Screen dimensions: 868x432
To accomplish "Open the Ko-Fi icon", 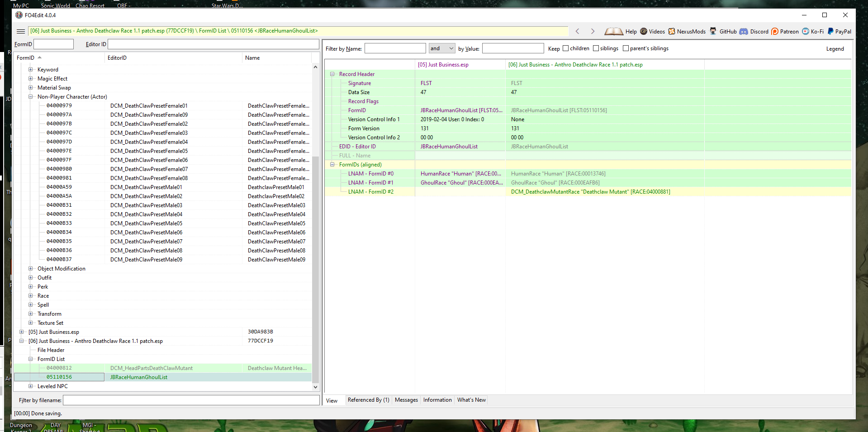I will [806, 31].
